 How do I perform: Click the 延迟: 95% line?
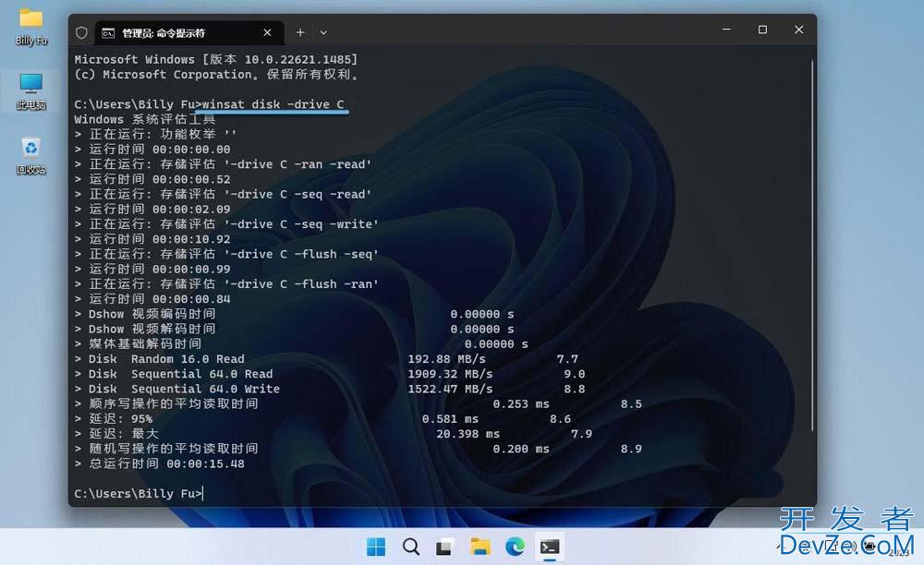pos(322,419)
